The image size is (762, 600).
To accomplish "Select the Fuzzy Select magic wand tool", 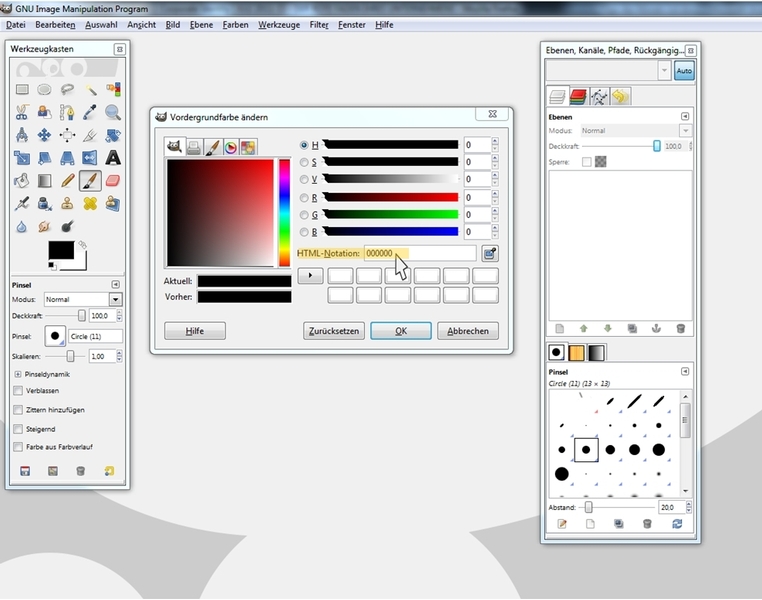I will (90, 89).
